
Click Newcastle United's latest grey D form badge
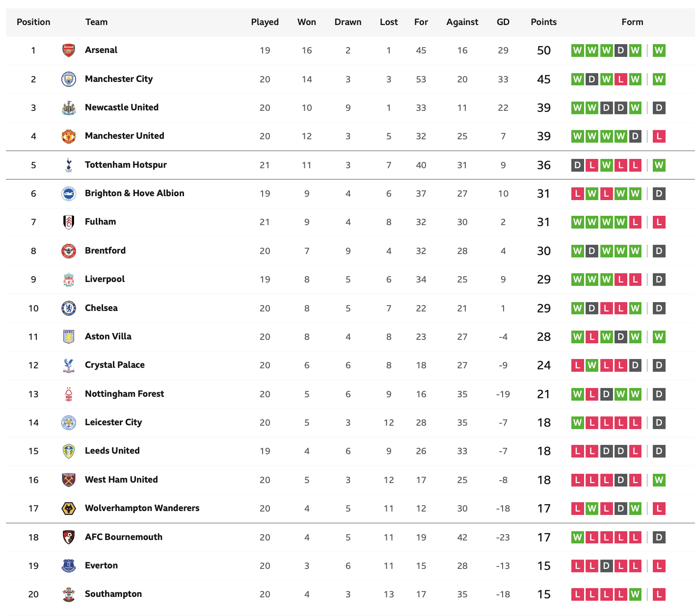659,107
